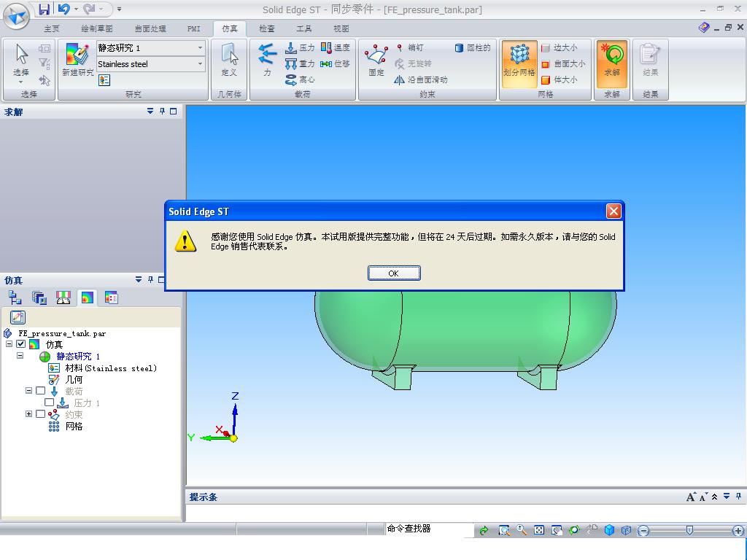Switch to the 主页 ribbon tab
This screenshot has width=747, height=560.
coord(52,29)
